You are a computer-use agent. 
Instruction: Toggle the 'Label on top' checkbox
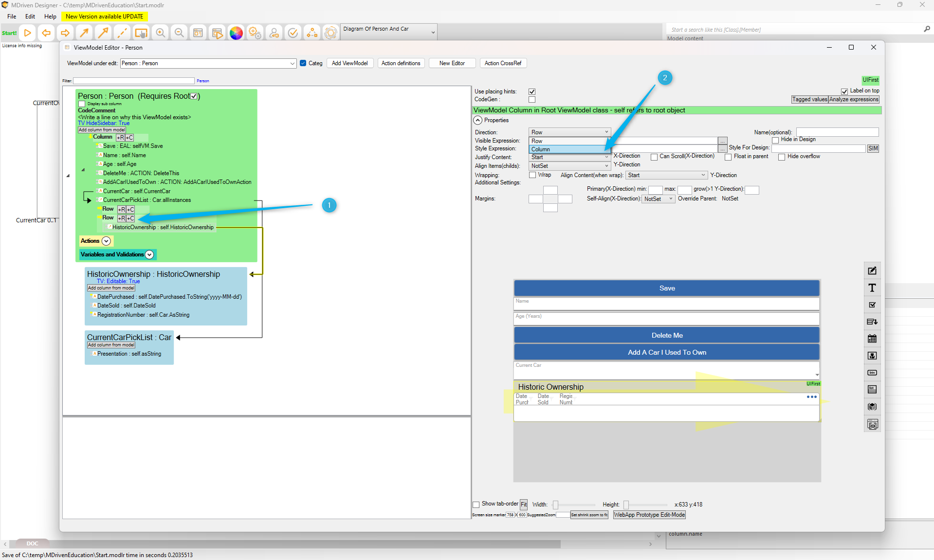tap(844, 91)
